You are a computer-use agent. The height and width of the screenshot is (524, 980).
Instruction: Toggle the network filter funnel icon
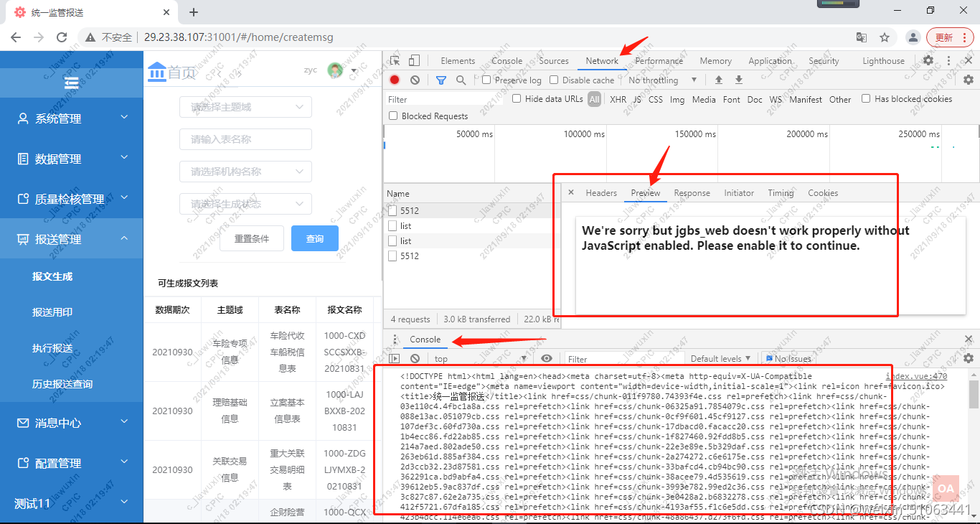tap(440, 80)
